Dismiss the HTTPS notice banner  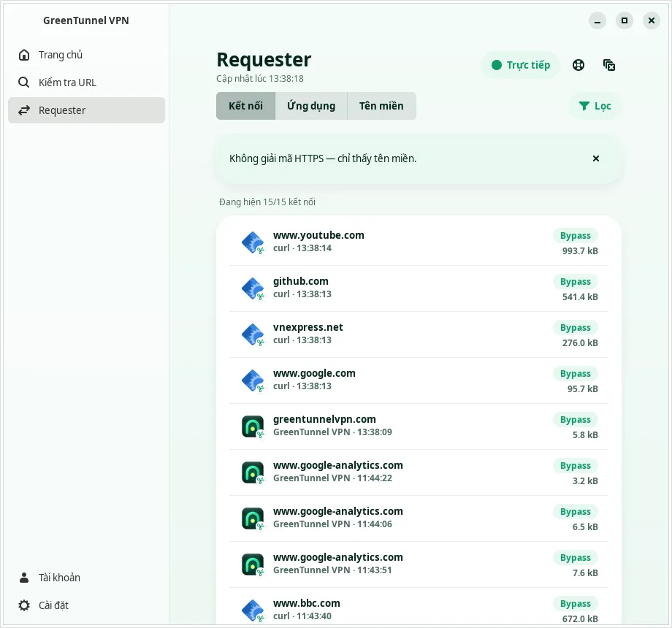pos(596,158)
